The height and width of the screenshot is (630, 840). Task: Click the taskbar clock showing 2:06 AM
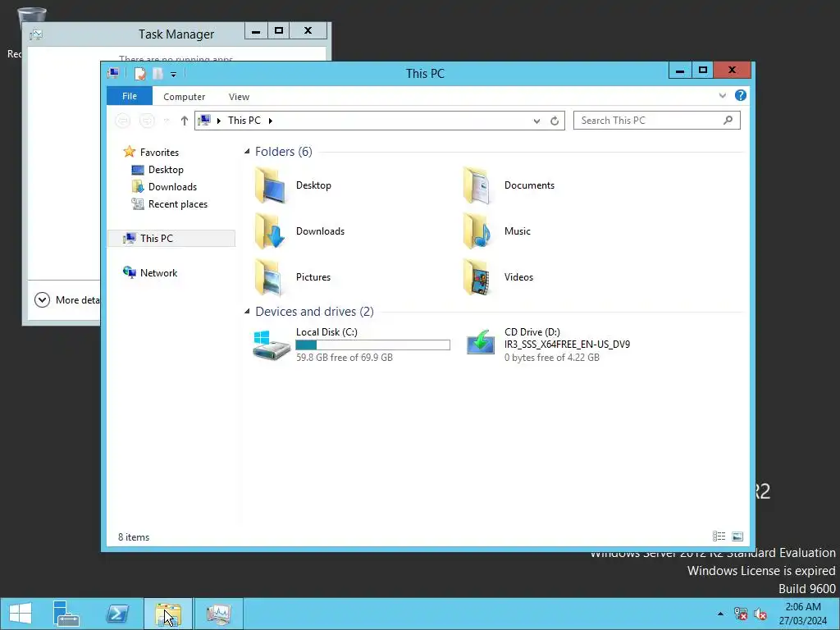(x=802, y=614)
